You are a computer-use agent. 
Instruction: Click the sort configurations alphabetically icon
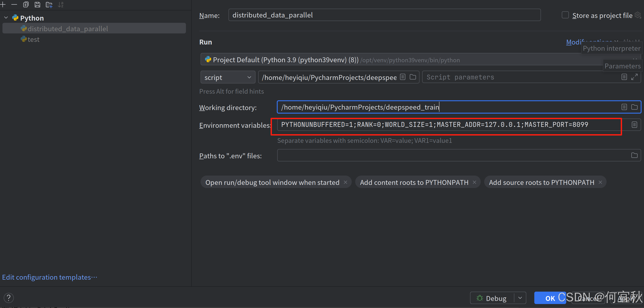coord(60,4)
